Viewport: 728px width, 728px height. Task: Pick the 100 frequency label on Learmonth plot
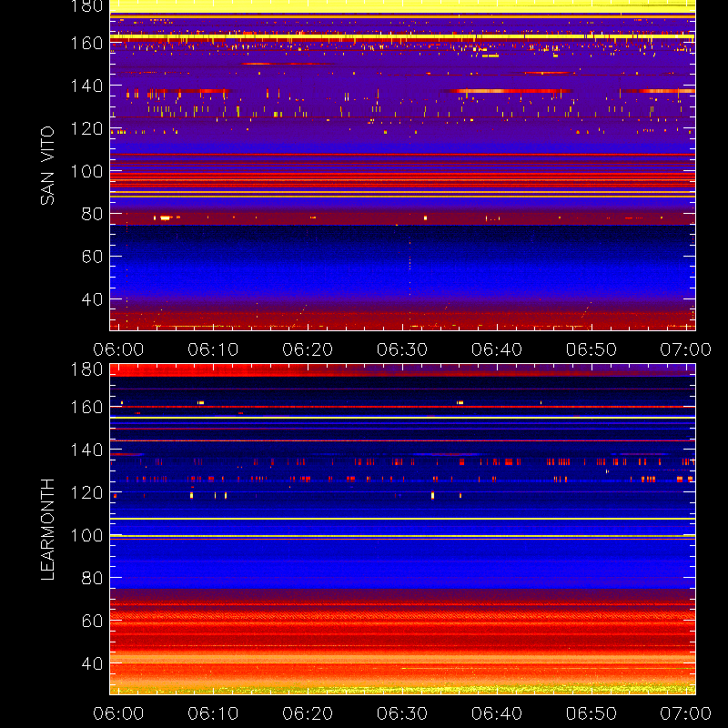click(x=86, y=536)
